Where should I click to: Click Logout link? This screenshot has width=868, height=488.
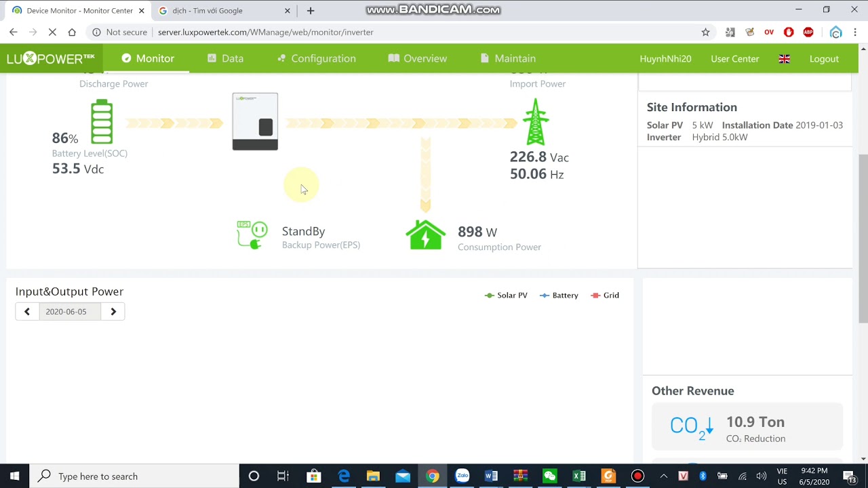pos(824,59)
